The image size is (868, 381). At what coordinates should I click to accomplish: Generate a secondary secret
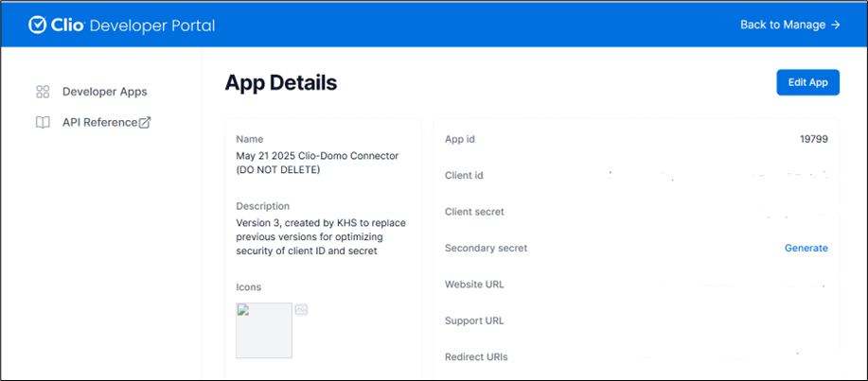[x=806, y=249]
